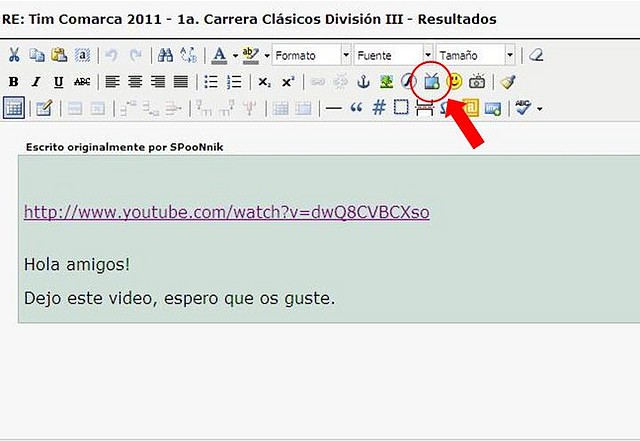Click the camera icon

[x=477, y=82]
